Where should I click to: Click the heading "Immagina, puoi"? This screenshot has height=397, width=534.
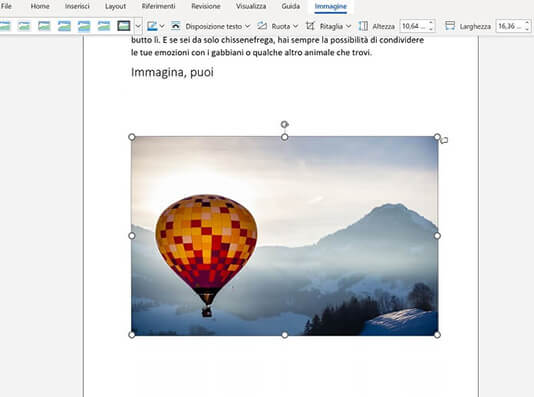[x=172, y=72]
